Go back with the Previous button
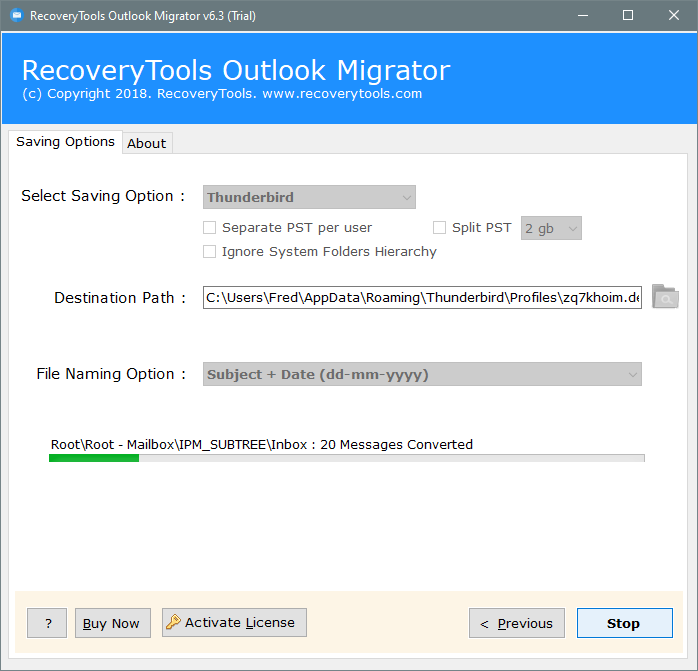The height and width of the screenshot is (671, 698). [517, 623]
